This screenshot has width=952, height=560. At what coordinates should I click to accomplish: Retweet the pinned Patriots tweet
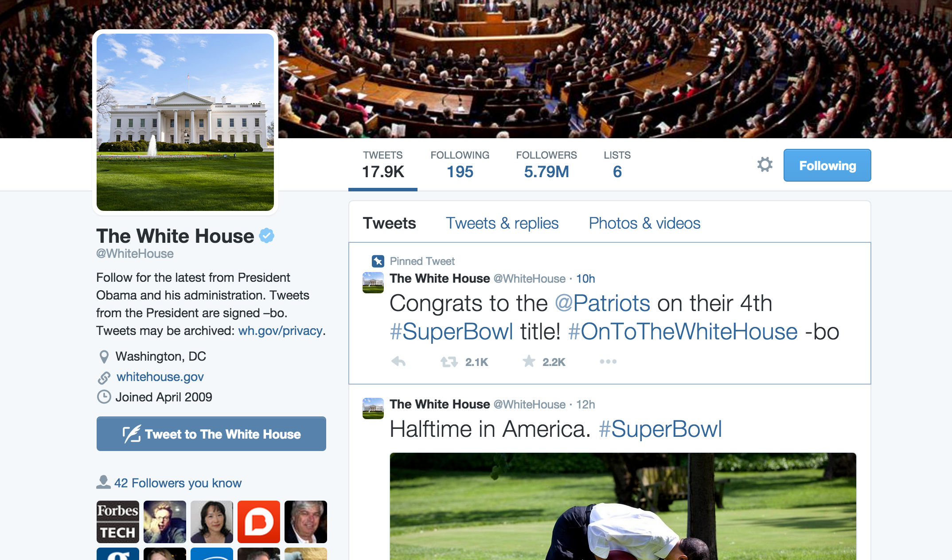tap(449, 362)
